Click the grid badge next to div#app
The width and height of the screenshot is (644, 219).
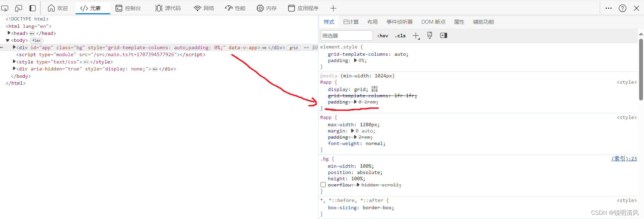click(x=293, y=48)
